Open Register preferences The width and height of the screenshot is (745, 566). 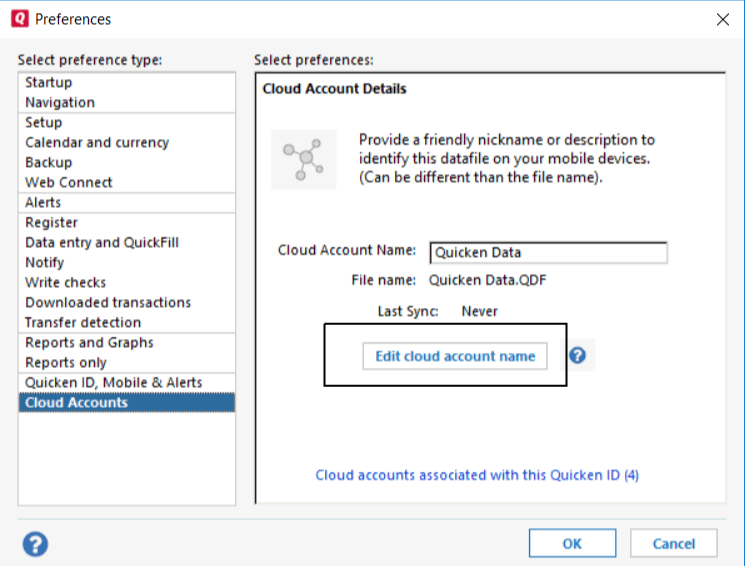[x=127, y=222]
